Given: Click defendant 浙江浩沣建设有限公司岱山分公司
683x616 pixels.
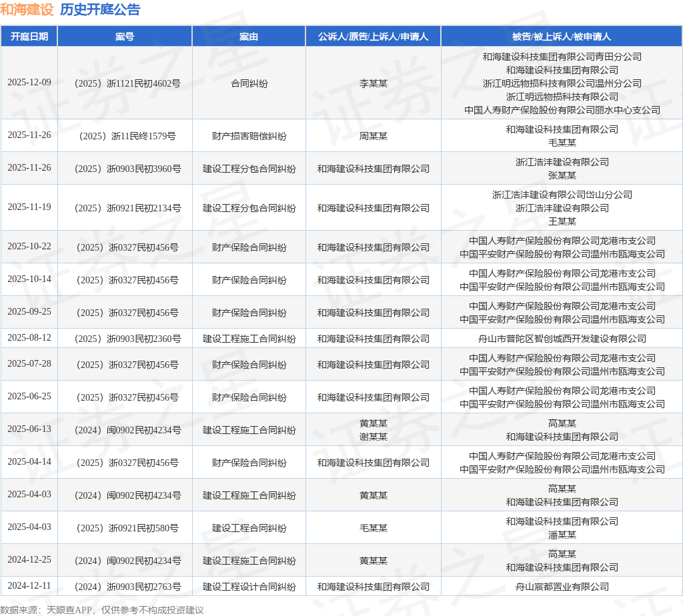Looking at the screenshot, I should pos(562,195).
